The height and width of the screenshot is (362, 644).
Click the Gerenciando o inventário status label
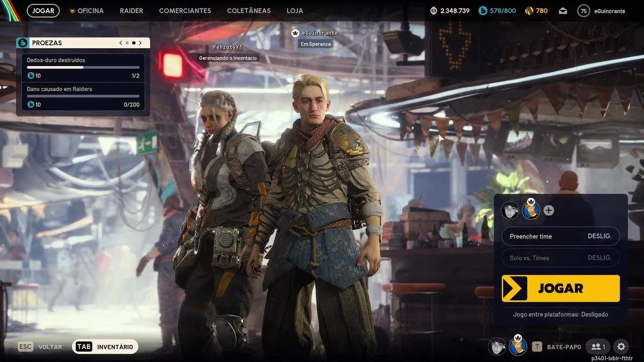pyautogui.click(x=228, y=58)
